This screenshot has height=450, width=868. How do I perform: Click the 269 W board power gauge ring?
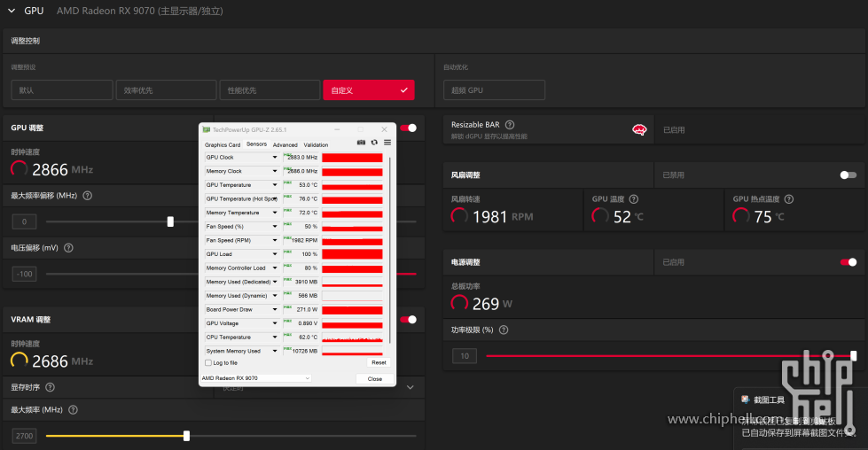tap(459, 303)
